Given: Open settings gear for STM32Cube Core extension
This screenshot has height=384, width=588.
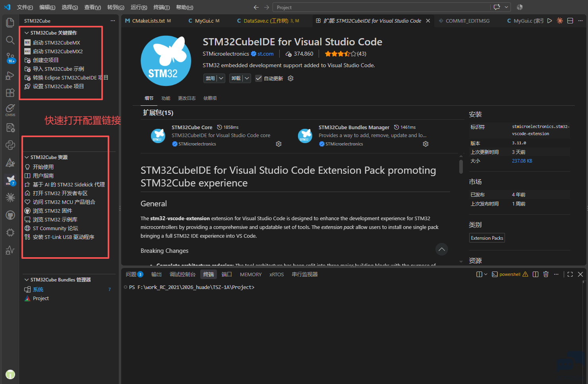Looking at the screenshot, I should pos(279,144).
